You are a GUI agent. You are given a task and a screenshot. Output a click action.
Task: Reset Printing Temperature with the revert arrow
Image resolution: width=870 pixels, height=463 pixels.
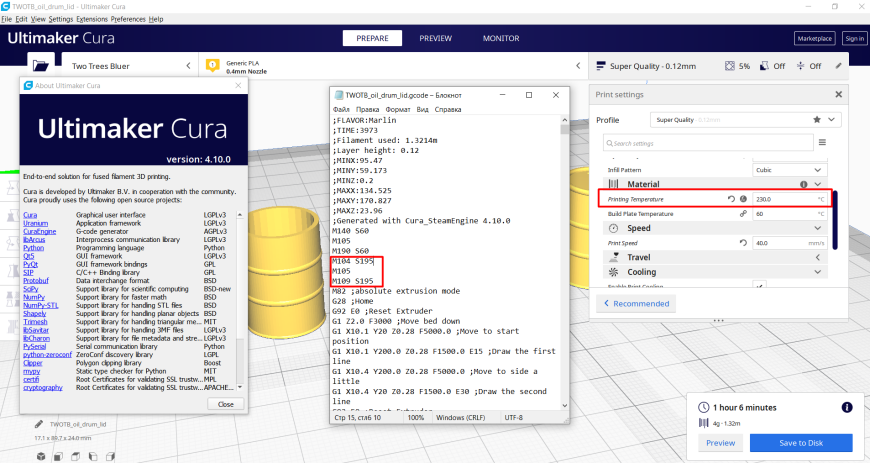731,199
